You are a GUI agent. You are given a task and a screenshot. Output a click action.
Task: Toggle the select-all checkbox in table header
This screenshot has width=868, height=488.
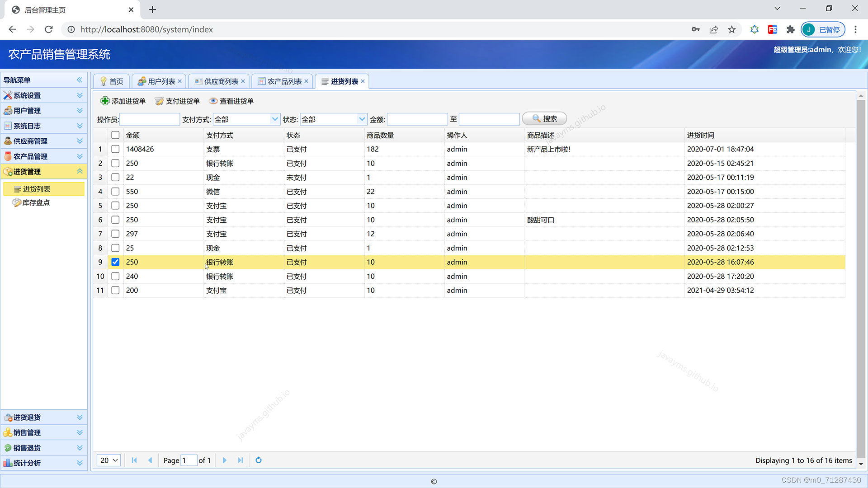pos(115,135)
